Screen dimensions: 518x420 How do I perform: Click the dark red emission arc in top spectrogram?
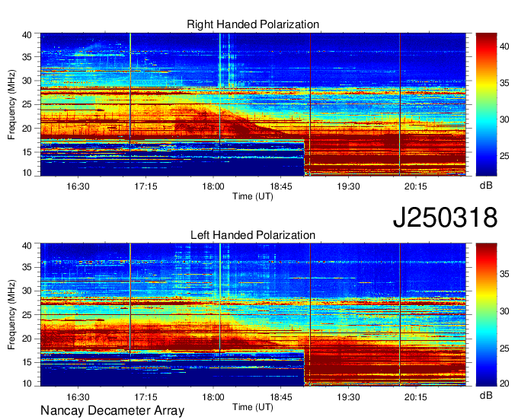(x=241, y=126)
